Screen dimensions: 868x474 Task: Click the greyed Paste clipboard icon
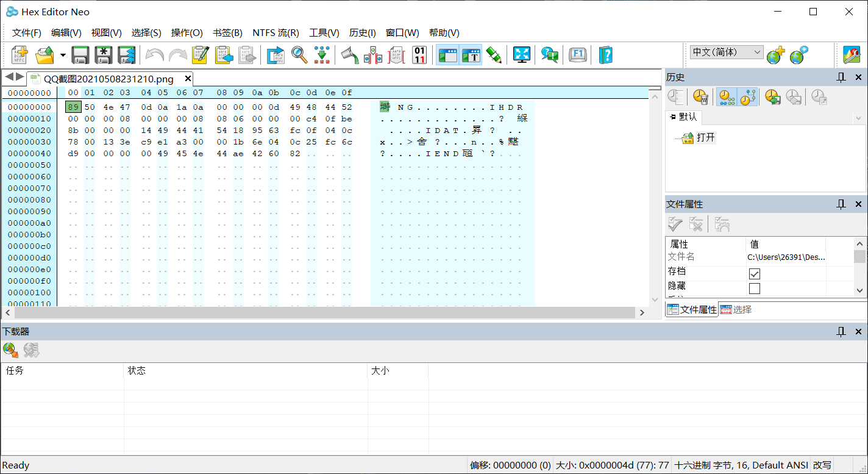pos(246,55)
